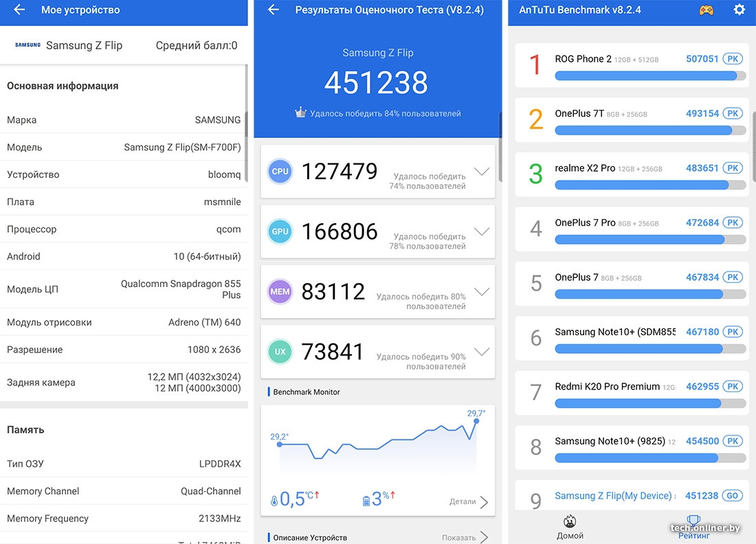Open AnTuTu settings gear
The image size is (756, 544).
[739, 10]
